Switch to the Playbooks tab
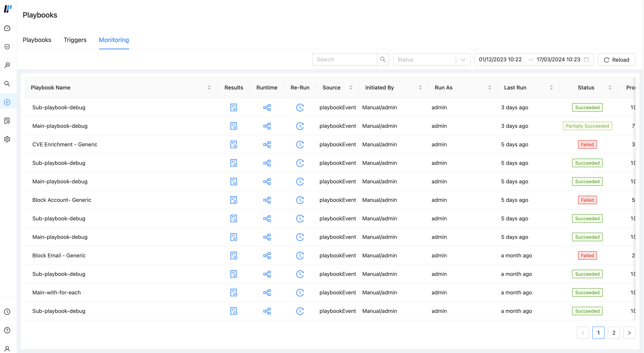Image resolution: width=644 pixels, height=353 pixels. (37, 40)
